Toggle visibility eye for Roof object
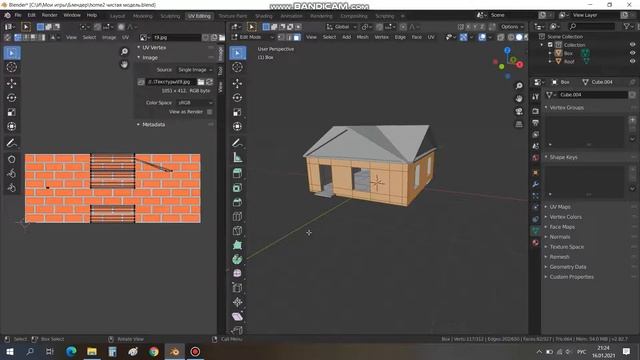This screenshot has height=360, width=640. pos(632,61)
